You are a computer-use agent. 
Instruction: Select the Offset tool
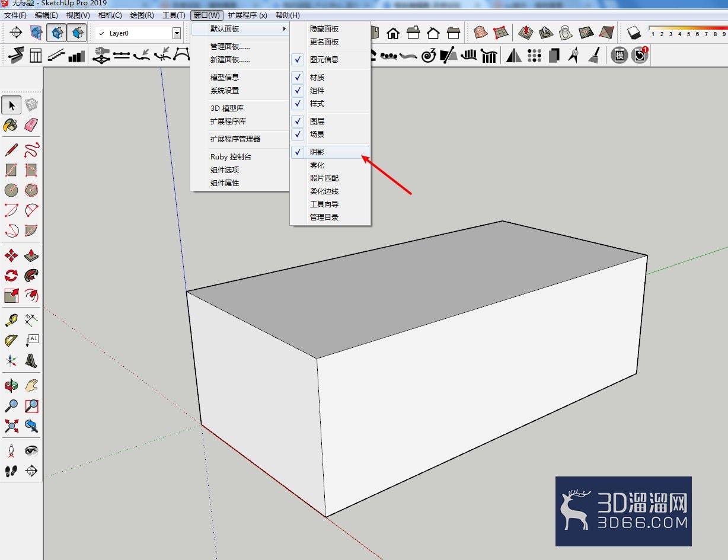click(x=31, y=295)
